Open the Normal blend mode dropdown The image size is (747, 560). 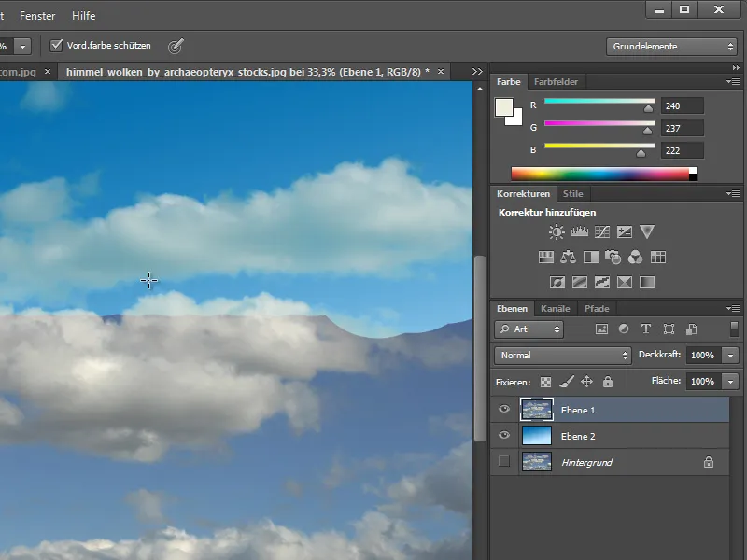(563, 356)
